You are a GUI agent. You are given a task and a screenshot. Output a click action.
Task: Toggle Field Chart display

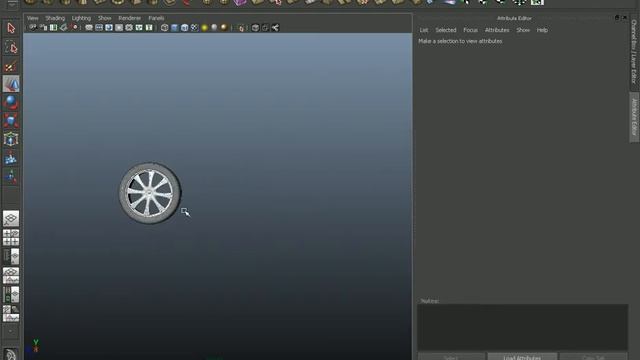point(129,27)
